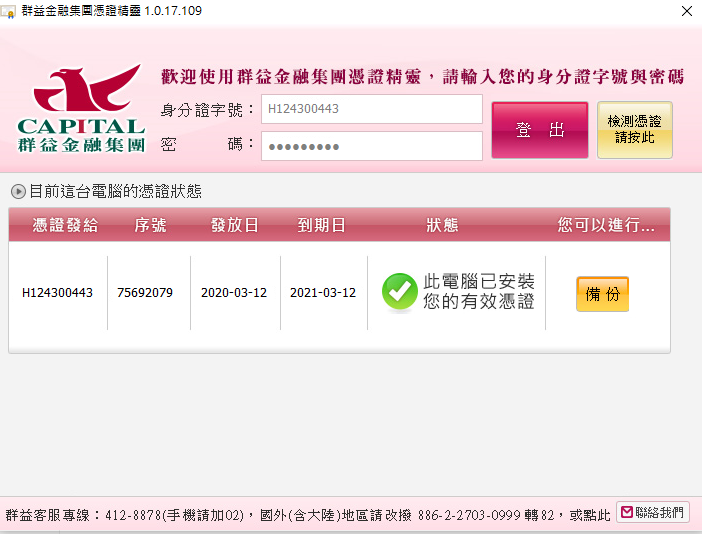702x534 pixels.
Task: Click the 到期日 column header
Action: 321,225
